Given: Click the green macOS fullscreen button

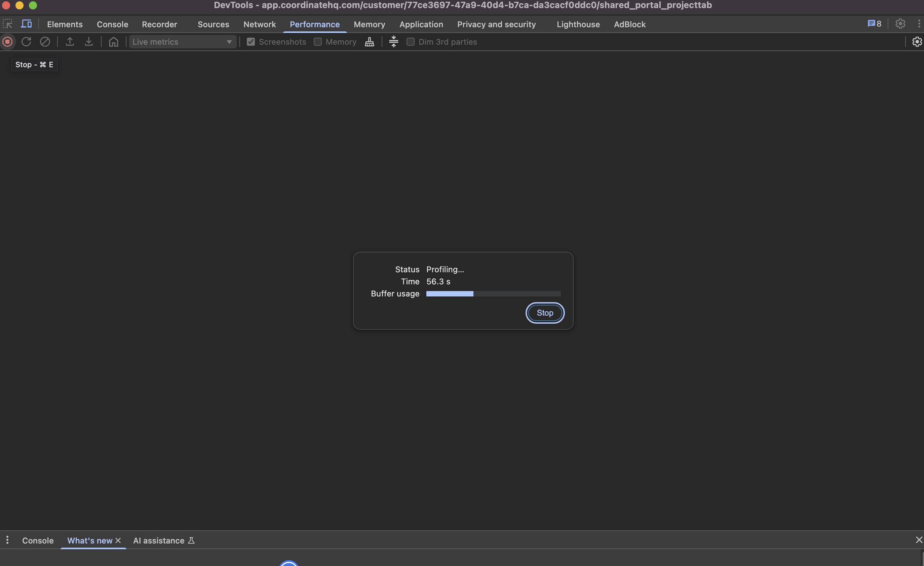Looking at the screenshot, I should [x=33, y=5].
